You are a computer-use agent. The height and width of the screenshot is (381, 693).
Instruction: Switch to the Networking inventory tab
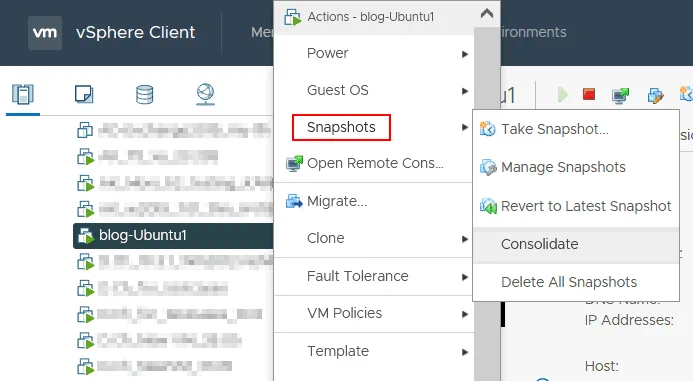click(206, 94)
